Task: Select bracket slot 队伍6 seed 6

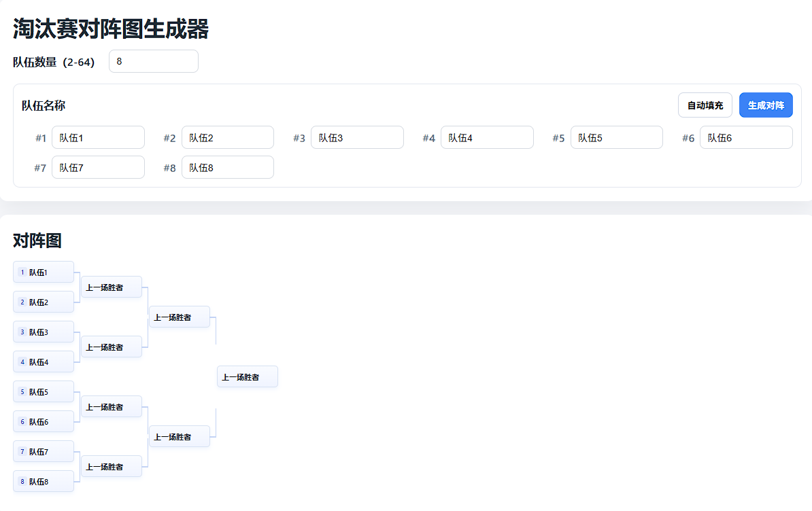Action: point(44,421)
